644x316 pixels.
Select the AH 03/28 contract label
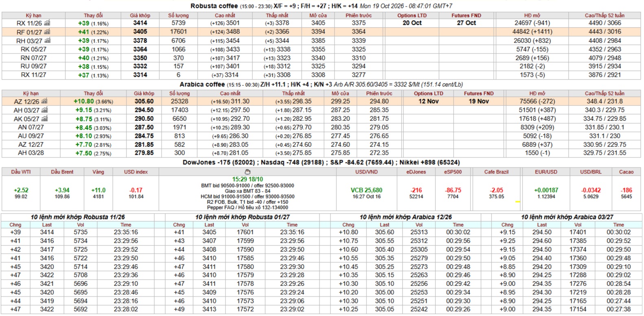coord(31,153)
